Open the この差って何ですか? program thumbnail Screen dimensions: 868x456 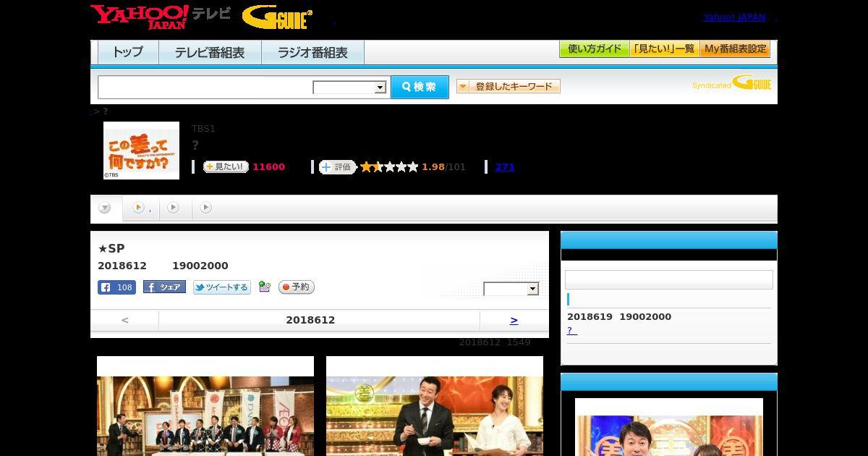click(141, 151)
